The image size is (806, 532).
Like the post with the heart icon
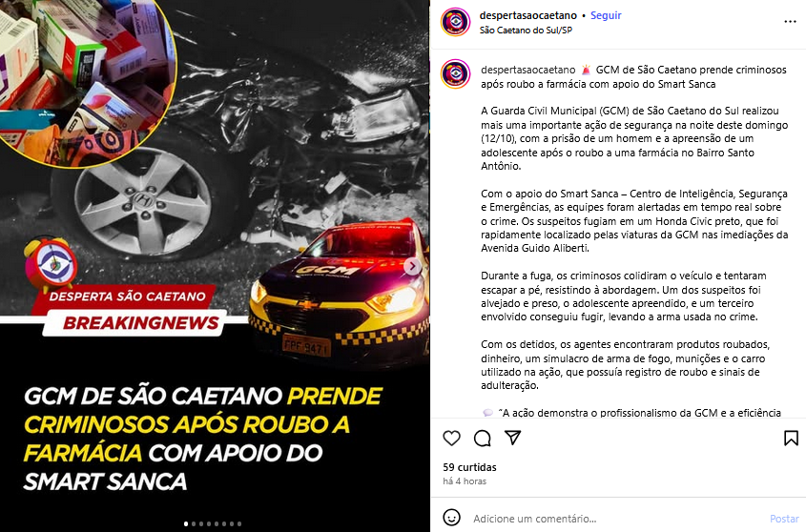coord(451,439)
